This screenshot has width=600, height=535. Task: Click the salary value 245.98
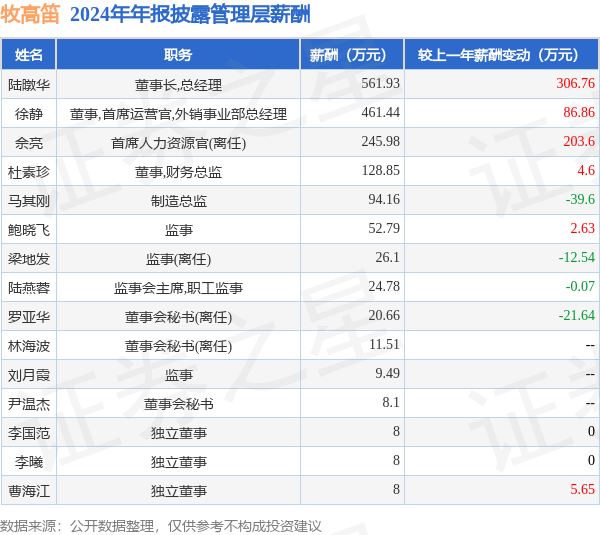(380, 141)
